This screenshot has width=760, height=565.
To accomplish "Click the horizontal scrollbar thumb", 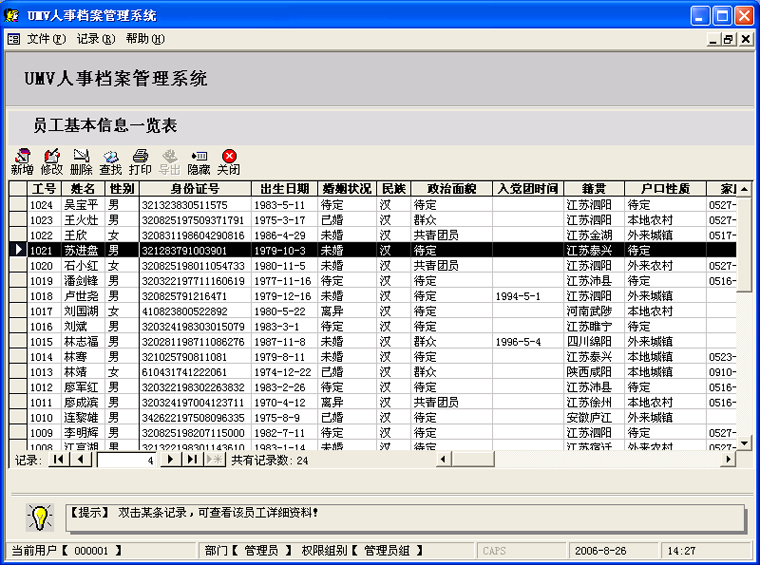I will coord(473,459).
